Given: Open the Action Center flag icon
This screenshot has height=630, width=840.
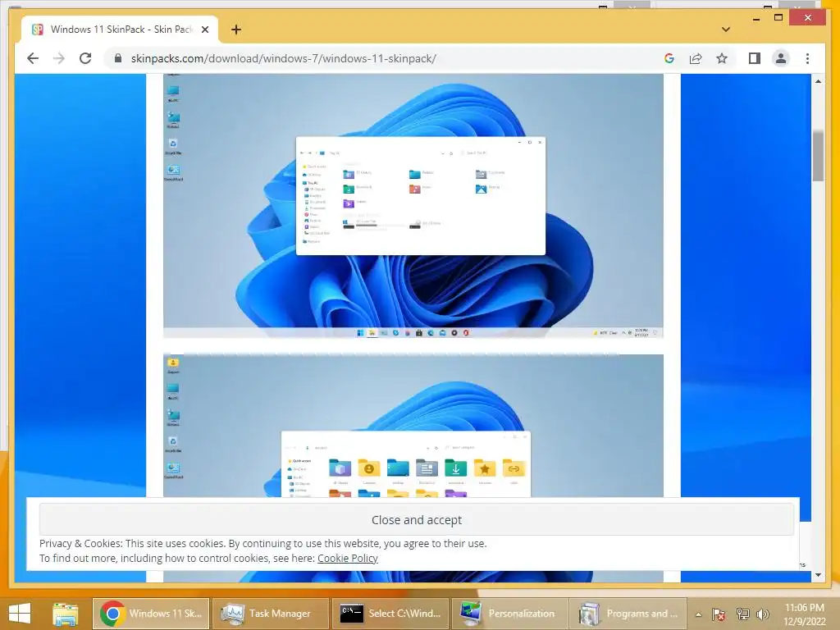Looking at the screenshot, I should 719,614.
